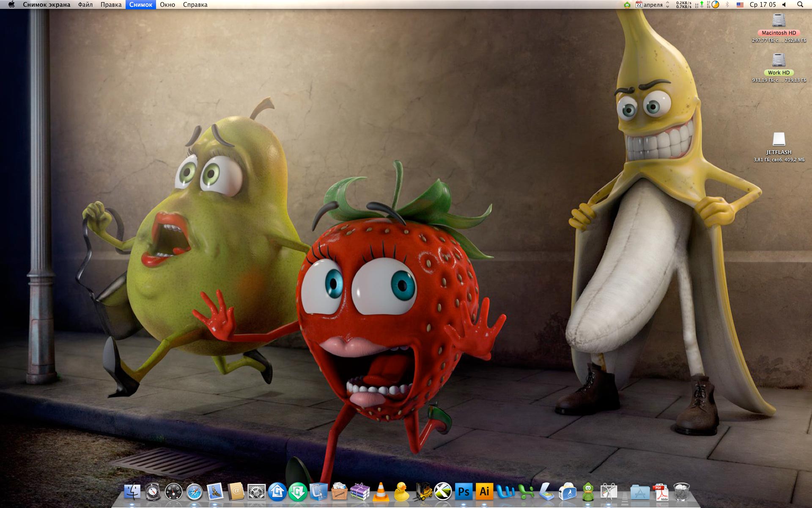The width and height of the screenshot is (812, 508).
Task: Click the Adium duck menu bar icon
Action: 627,5
